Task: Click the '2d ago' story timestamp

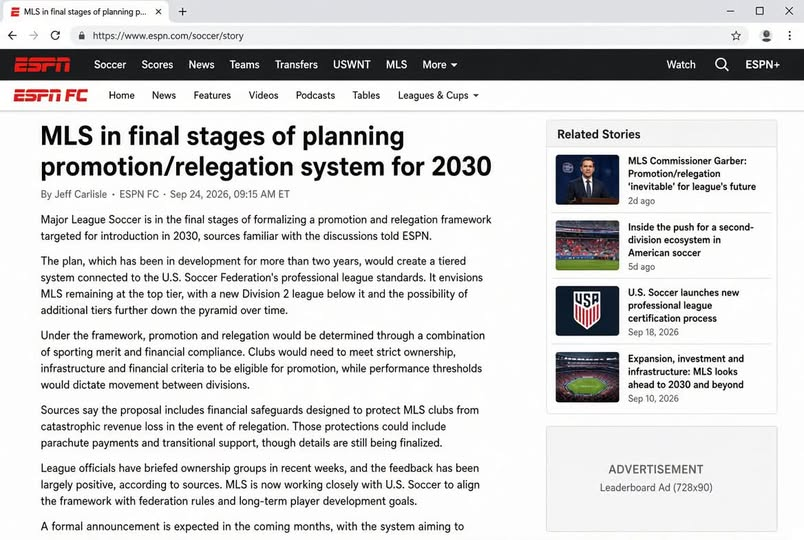Action: click(641, 201)
